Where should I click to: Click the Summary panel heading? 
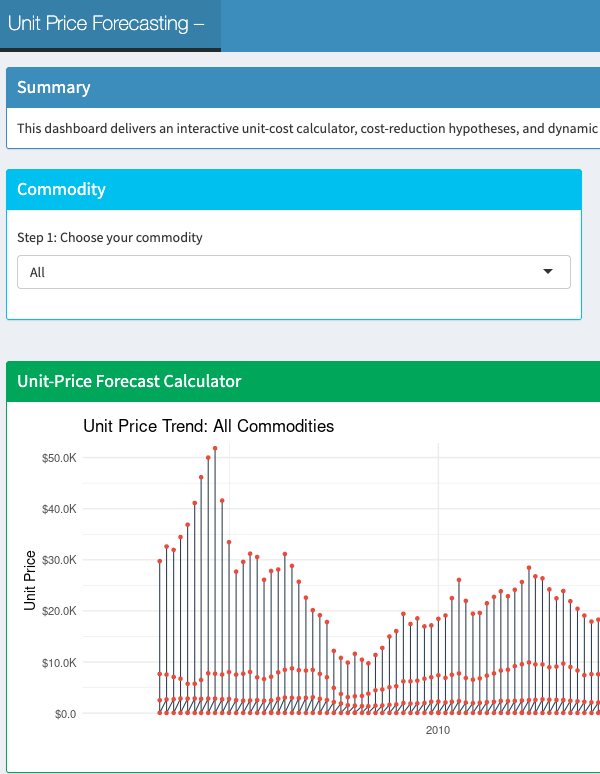(x=54, y=87)
